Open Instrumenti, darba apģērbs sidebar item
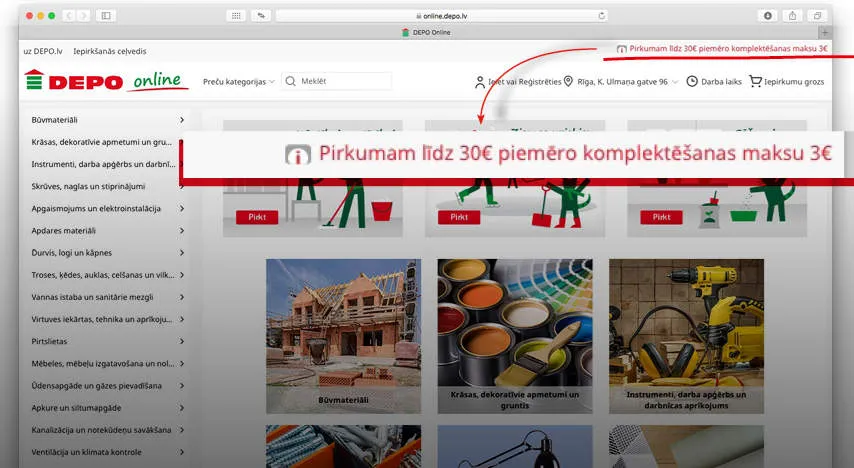The width and height of the screenshot is (854, 468). (103, 164)
